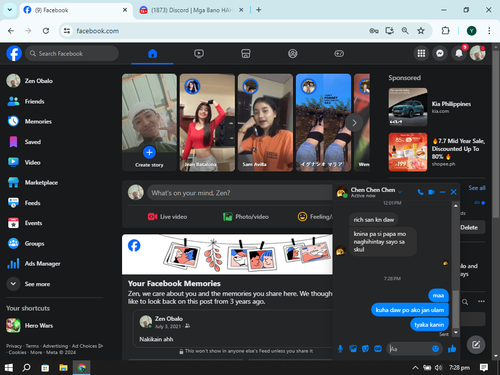Bookmark this page with the star
500x375 pixels.
(x=421, y=31)
